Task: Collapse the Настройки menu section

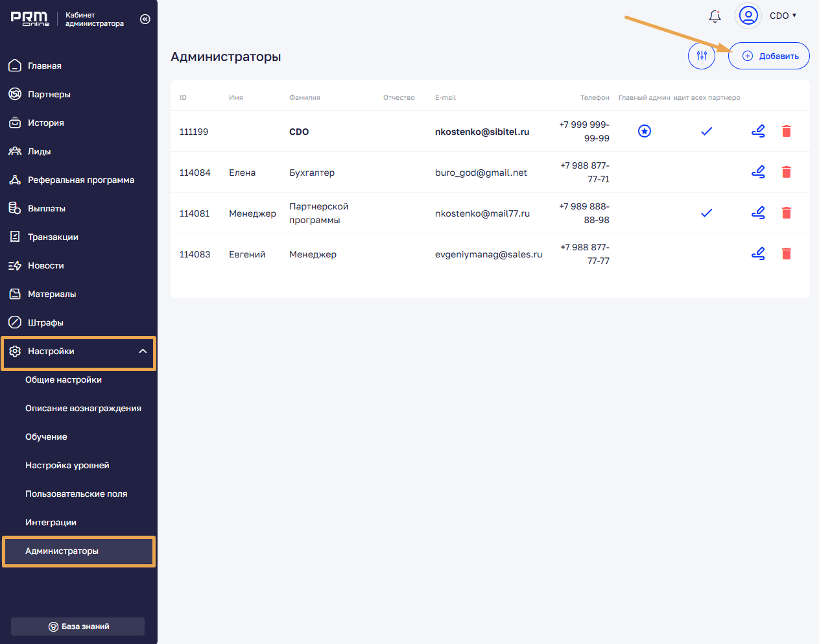Action: 143,352
